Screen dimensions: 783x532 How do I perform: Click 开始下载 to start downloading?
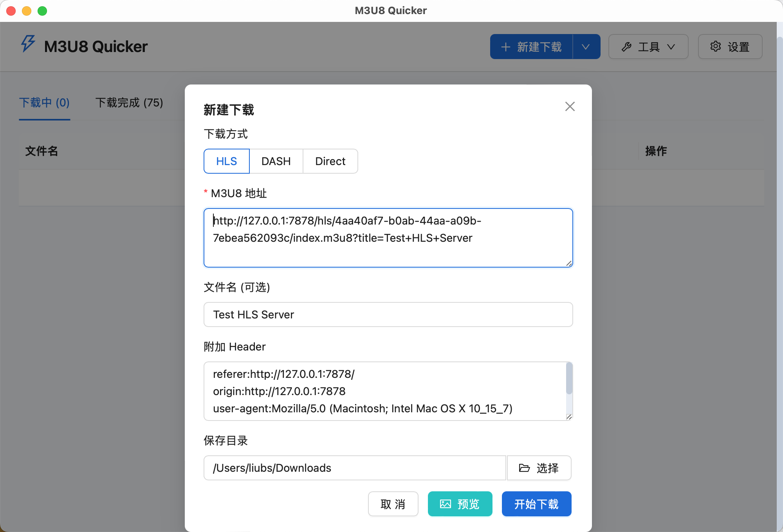click(536, 504)
